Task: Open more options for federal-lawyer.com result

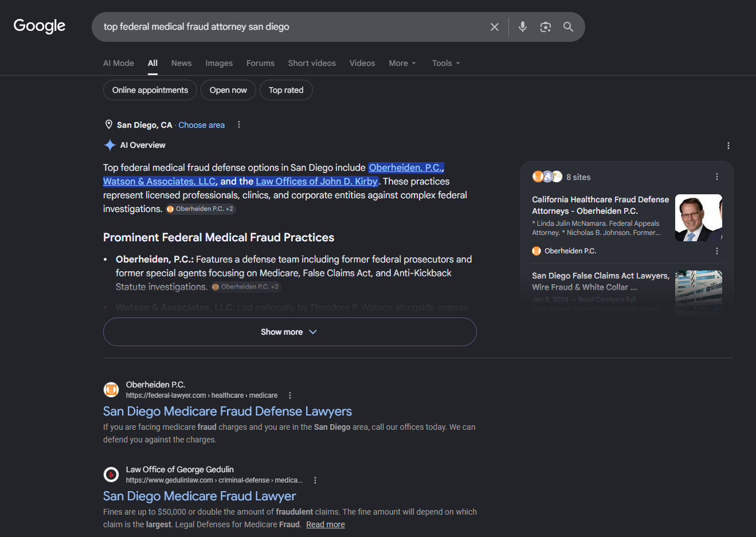Action: tap(290, 395)
